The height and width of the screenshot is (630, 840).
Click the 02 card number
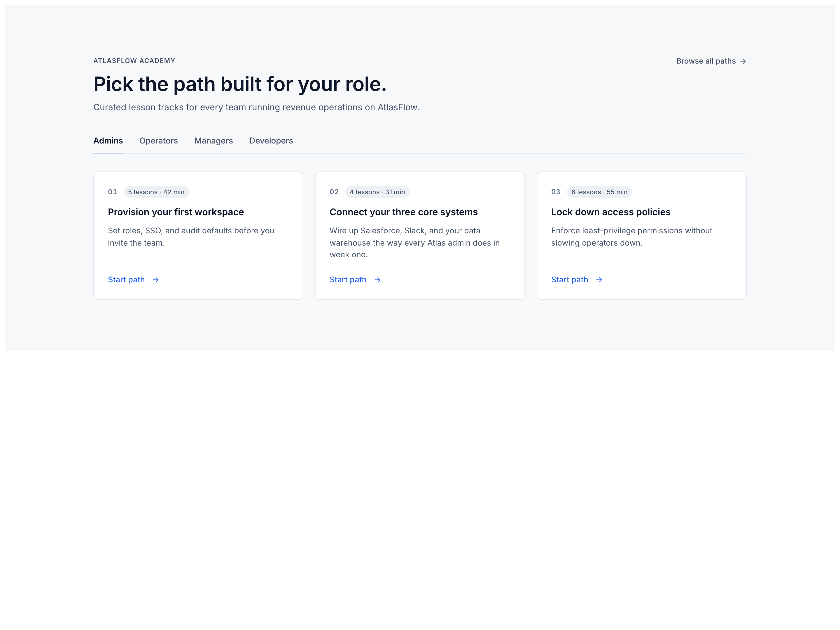coord(334,192)
